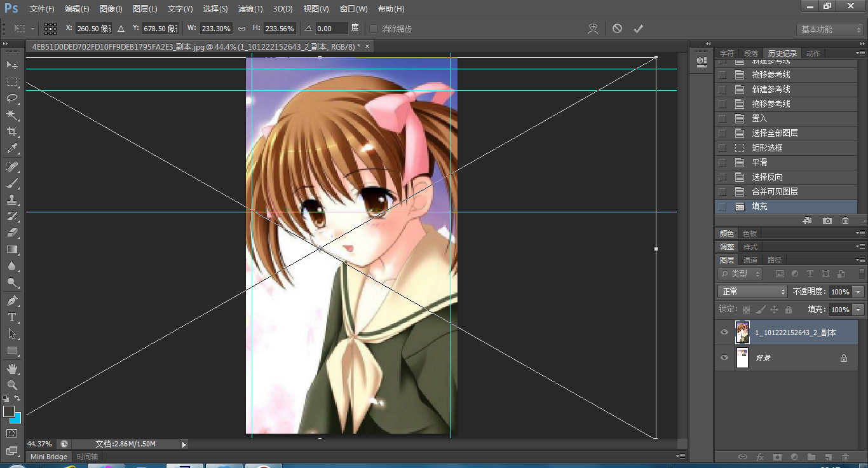Enable the 消除锯齿 anti-alias checkbox
This screenshot has height=468, width=868.
point(374,29)
